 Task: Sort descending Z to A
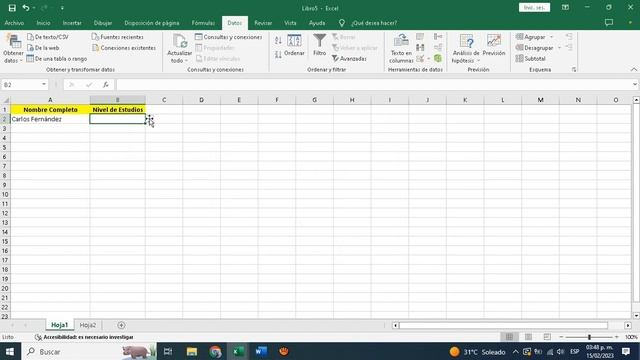278,55
